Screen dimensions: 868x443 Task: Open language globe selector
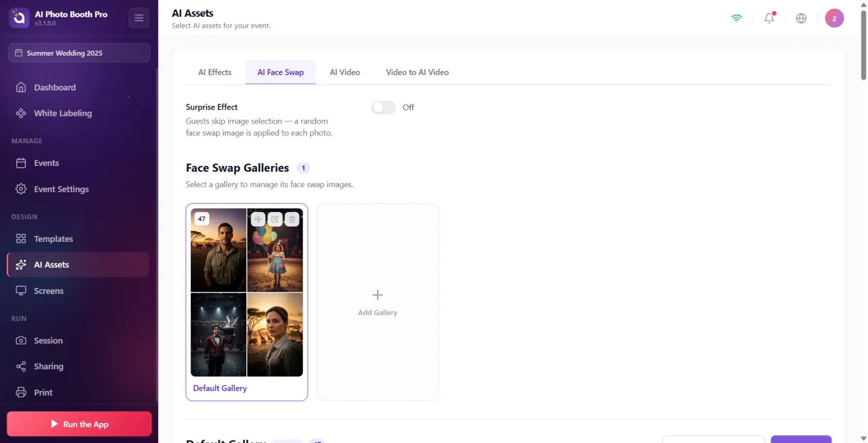pos(801,18)
